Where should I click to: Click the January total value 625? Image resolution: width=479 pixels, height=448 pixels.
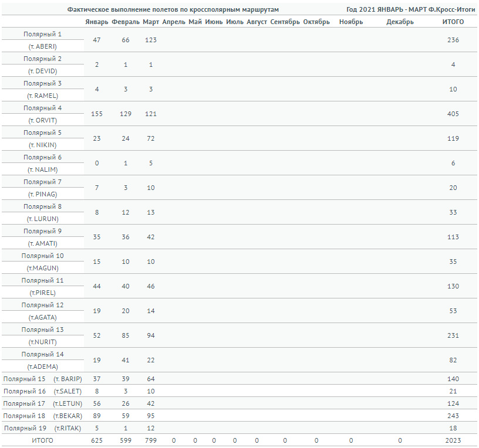click(96, 441)
